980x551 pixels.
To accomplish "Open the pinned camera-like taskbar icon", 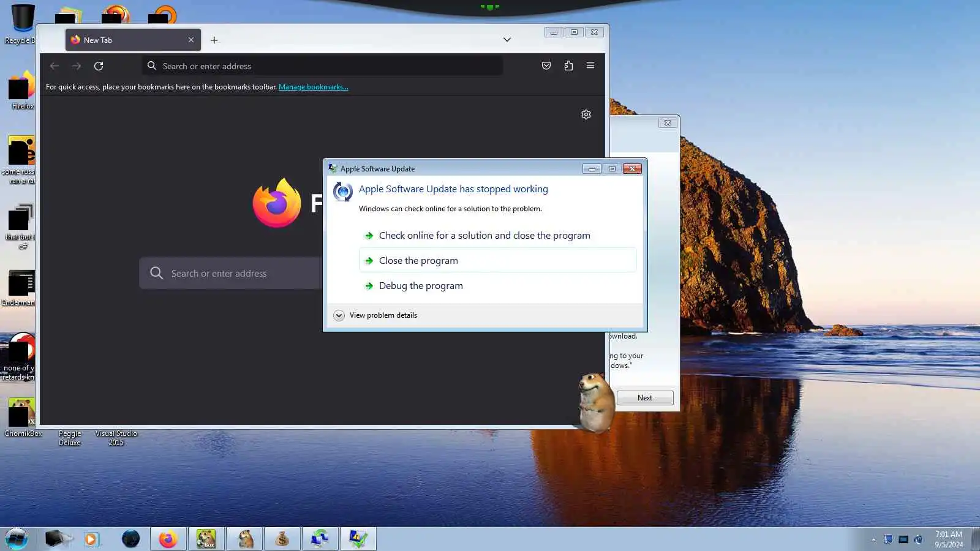I will 59,539.
